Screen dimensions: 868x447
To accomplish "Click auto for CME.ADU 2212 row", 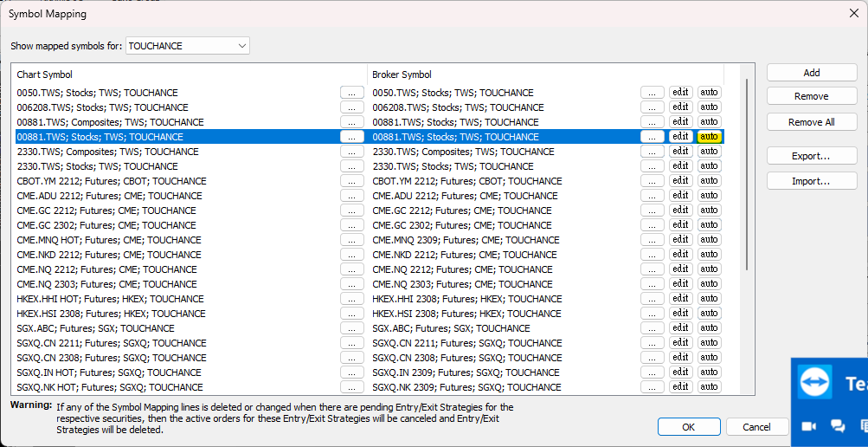I will (709, 196).
